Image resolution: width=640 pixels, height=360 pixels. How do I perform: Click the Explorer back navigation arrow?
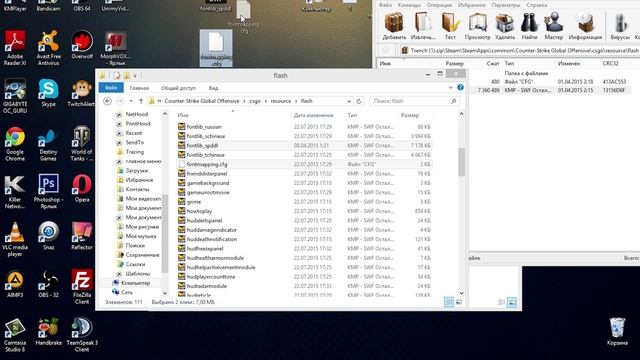tap(107, 101)
